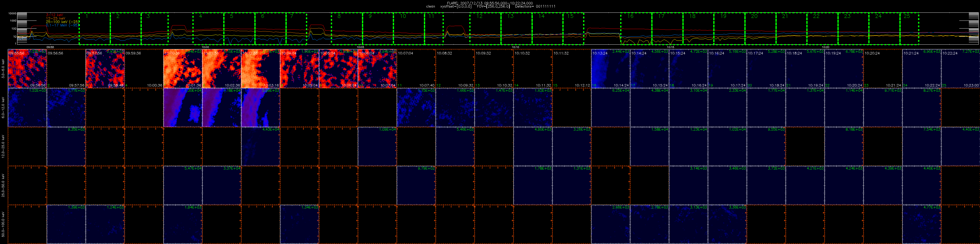Open the 3-6 keV image at 09:55:56
The image size is (980, 244).
[27, 69]
